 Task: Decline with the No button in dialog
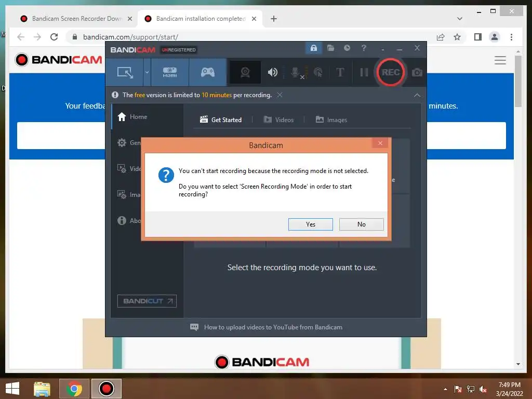[x=362, y=224]
